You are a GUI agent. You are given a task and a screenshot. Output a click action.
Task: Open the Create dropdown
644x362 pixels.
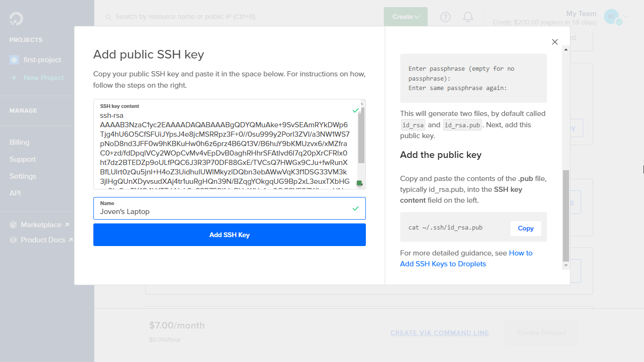tap(405, 16)
